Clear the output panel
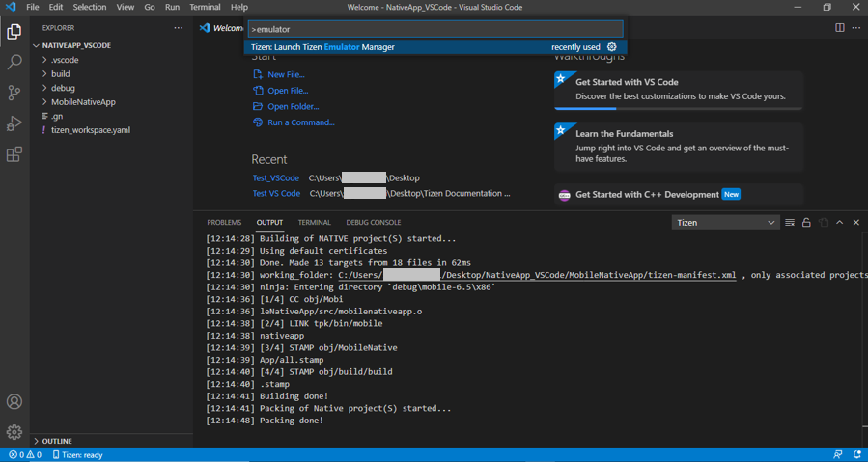 pos(790,223)
